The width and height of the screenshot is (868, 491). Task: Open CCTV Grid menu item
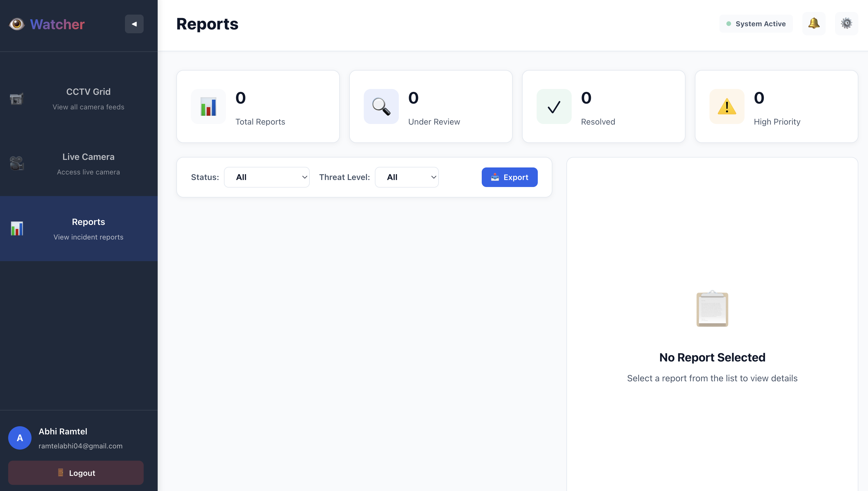(88, 99)
